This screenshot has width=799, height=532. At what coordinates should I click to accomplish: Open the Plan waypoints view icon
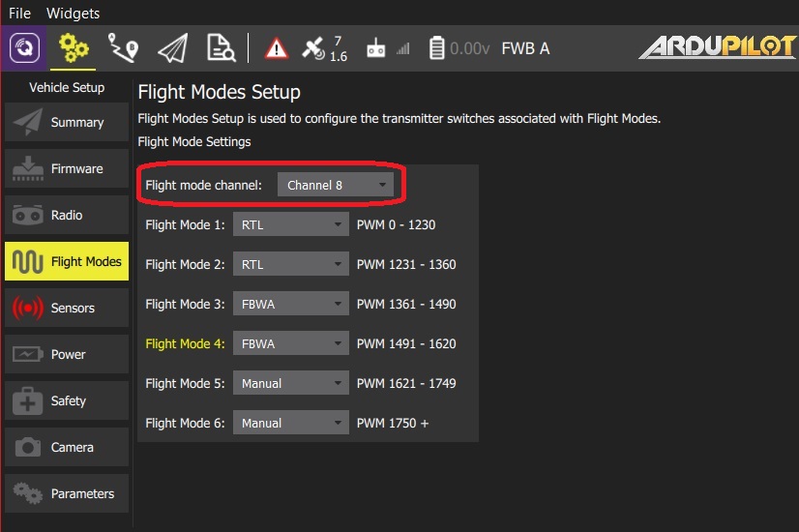[123, 48]
